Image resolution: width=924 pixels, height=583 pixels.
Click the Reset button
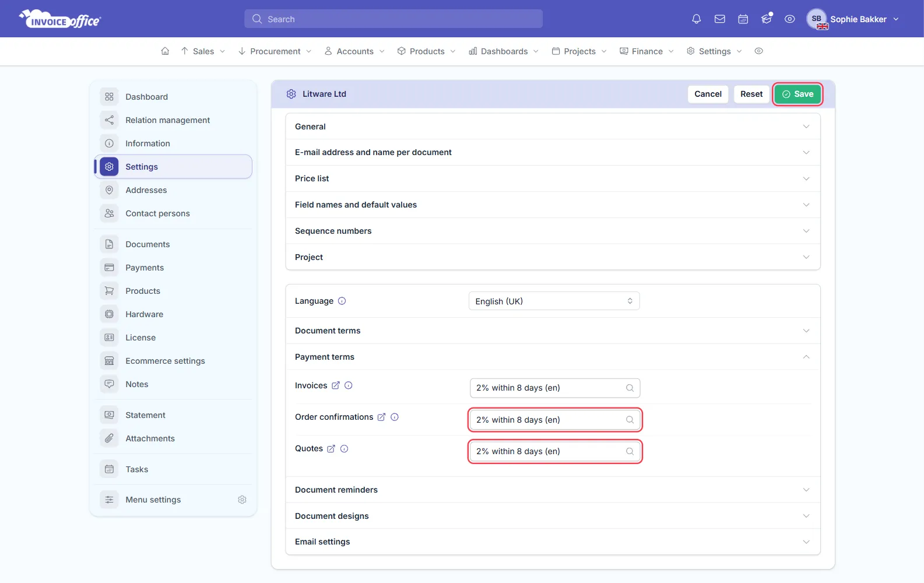click(x=751, y=94)
